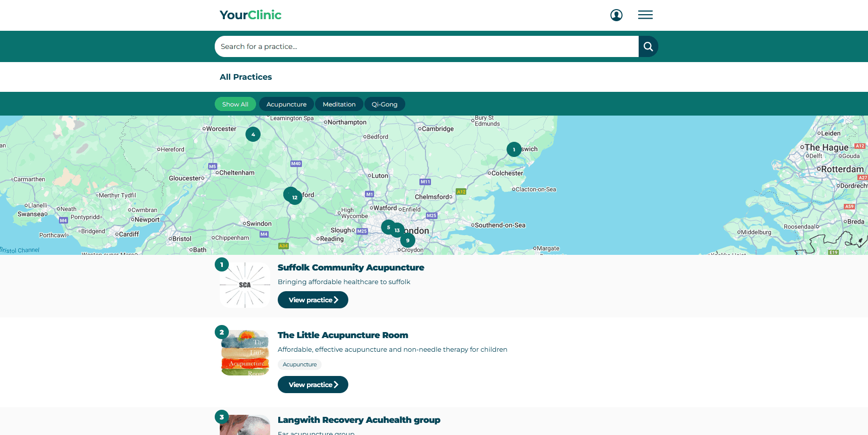The height and width of the screenshot is (435, 868).
Task: Click Southend-on-Sea label on the map
Action: point(500,225)
